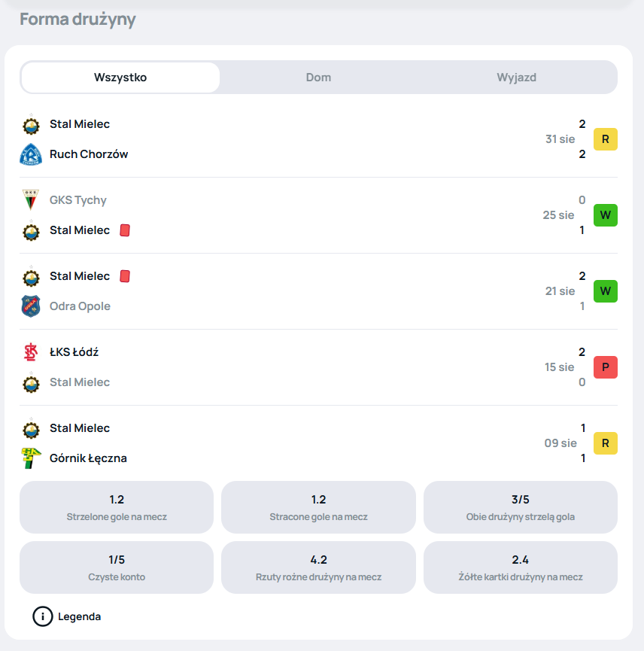Switch to the Dom tab
The height and width of the screenshot is (651, 644).
coord(318,78)
